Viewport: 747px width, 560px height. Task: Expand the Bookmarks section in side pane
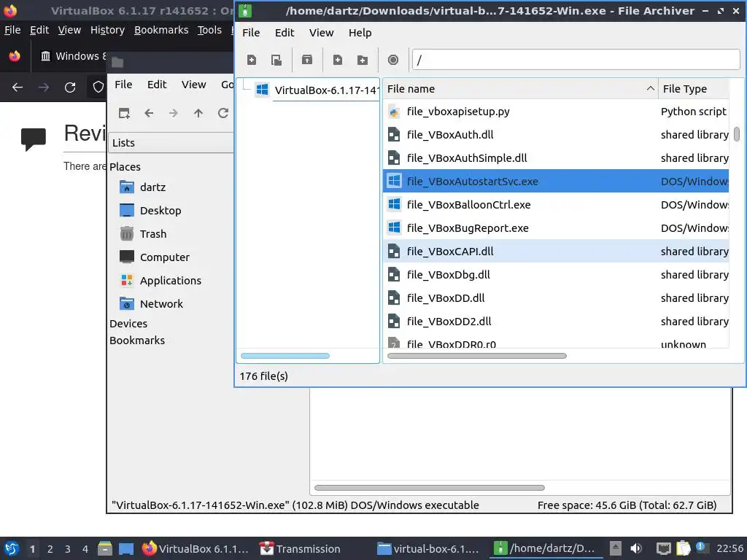click(x=137, y=341)
